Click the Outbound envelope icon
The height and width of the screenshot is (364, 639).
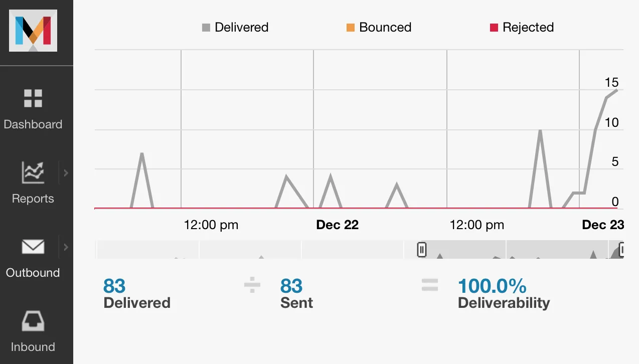click(33, 247)
